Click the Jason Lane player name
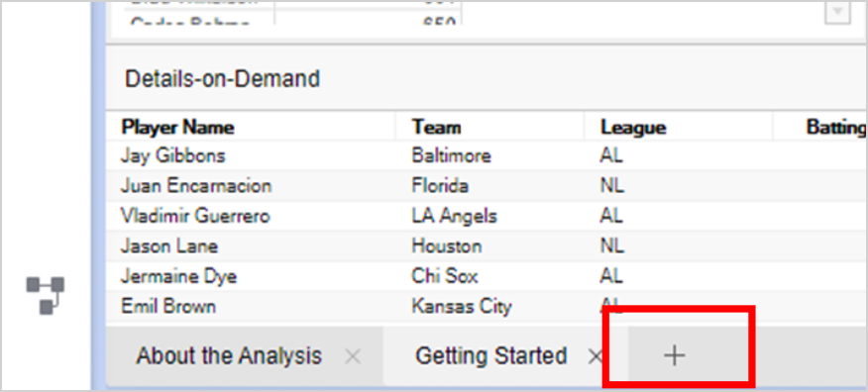Image resolution: width=868 pixels, height=392 pixels. click(169, 245)
